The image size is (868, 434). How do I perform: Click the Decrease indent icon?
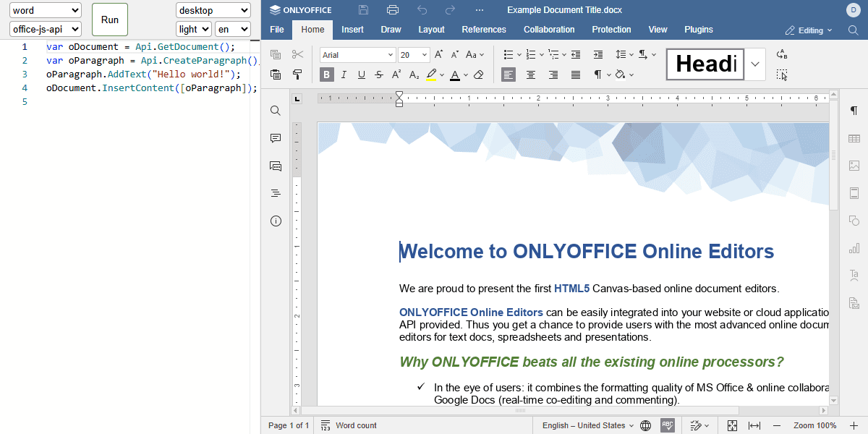[x=576, y=55]
